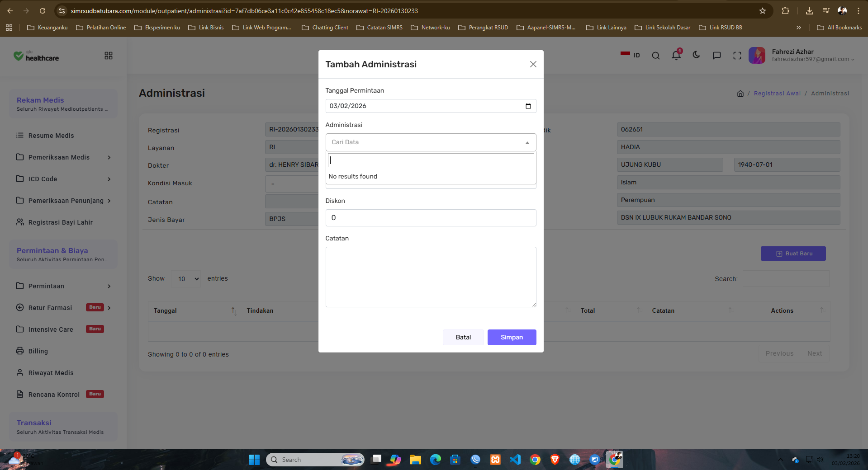Image resolution: width=868 pixels, height=470 pixels.
Task: Select the ID language flag
Action: [630, 55]
